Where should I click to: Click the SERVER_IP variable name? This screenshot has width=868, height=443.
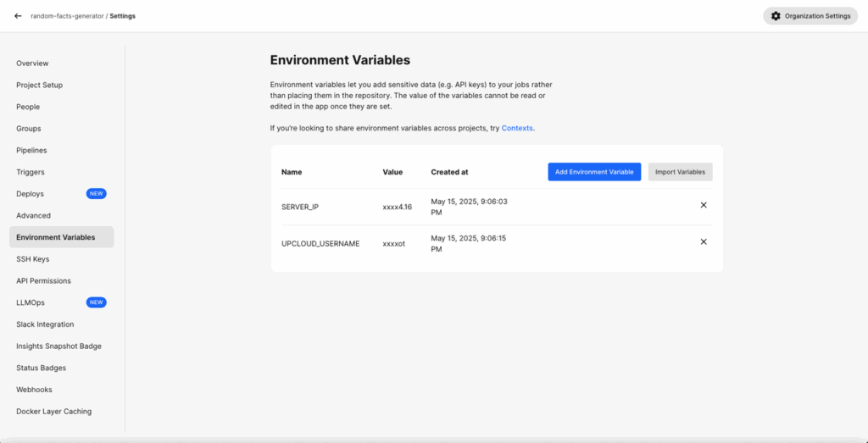300,208
